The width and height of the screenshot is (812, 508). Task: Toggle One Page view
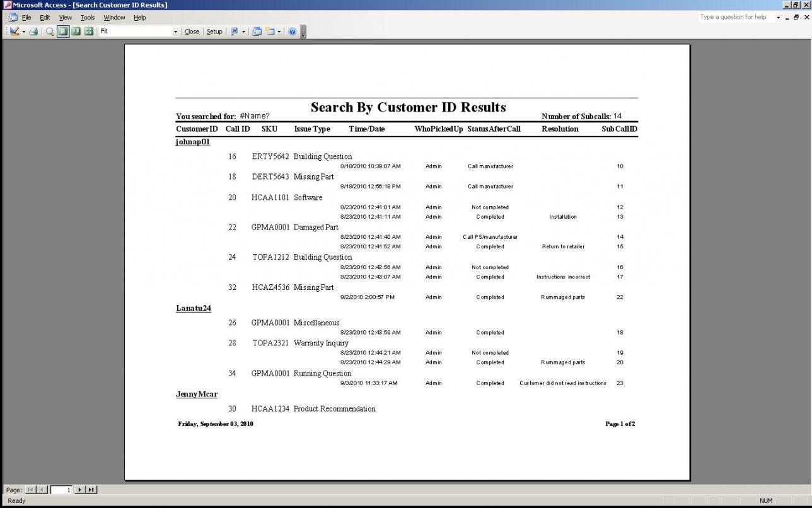pos(63,31)
